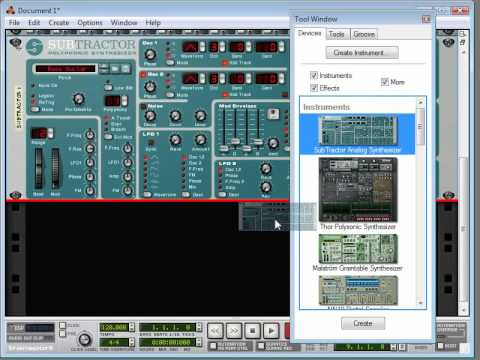Open the Edit menu
Viewport: 480px width, 360px height.
tap(34, 23)
